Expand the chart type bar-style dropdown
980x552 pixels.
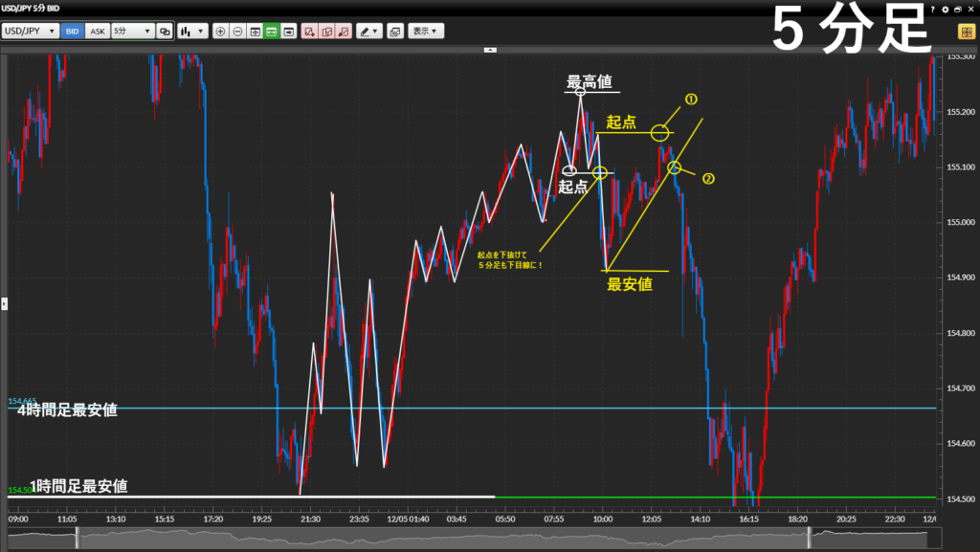coord(191,31)
